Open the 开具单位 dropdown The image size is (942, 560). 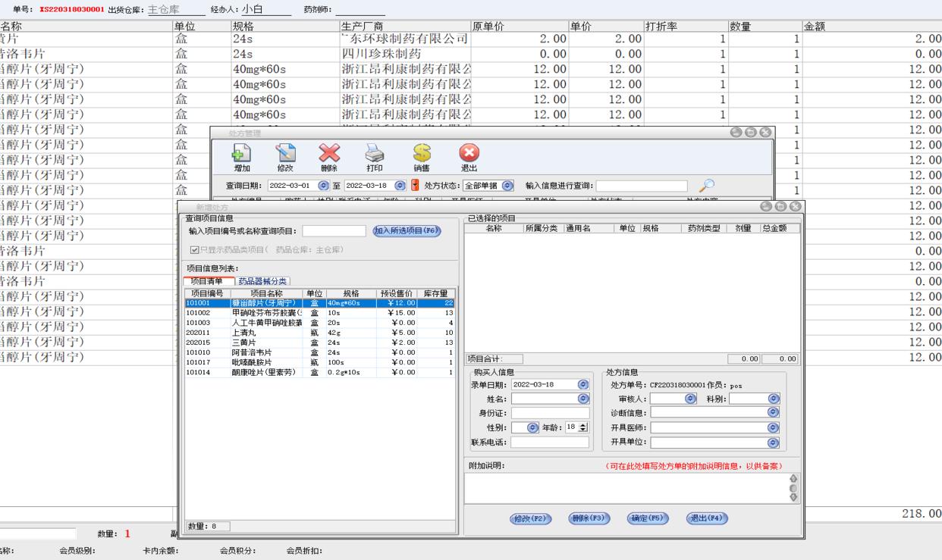click(x=774, y=442)
